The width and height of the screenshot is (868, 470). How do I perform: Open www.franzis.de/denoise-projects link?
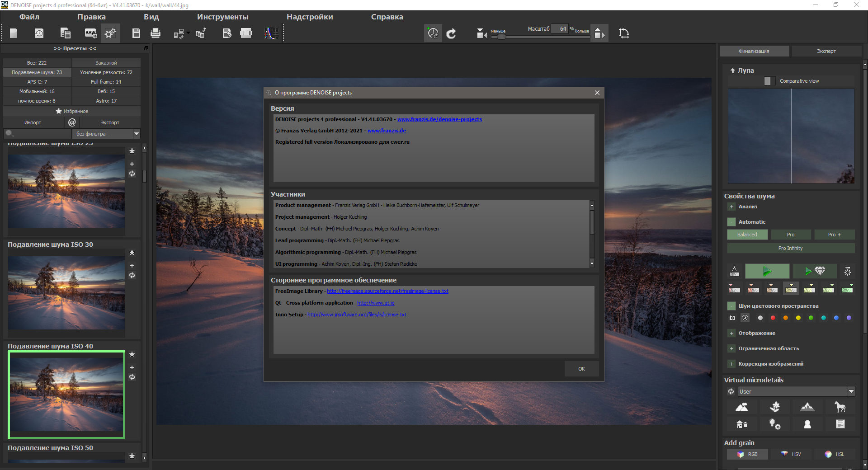click(x=439, y=119)
